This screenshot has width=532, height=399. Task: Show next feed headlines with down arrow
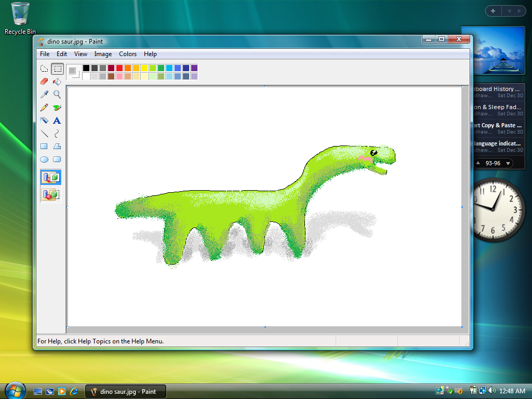508,164
